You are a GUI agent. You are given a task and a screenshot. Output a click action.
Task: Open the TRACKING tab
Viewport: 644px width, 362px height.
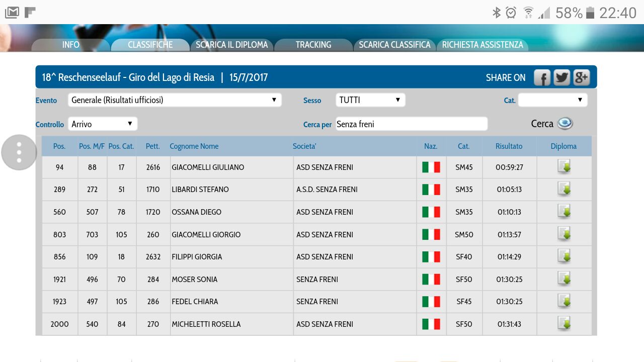[x=313, y=45]
